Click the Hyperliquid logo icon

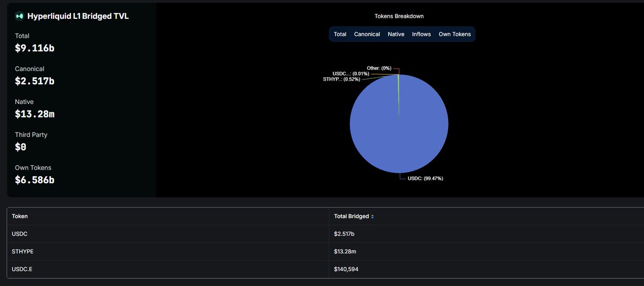(19, 16)
